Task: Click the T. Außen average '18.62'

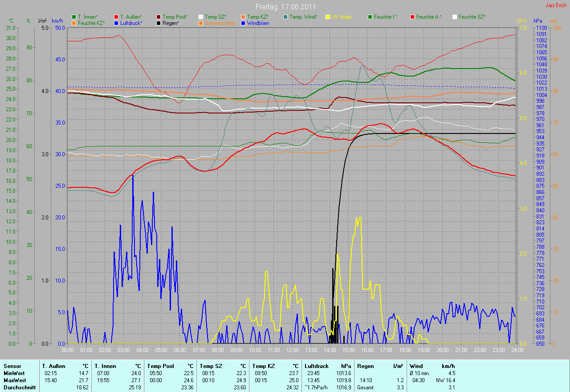Action: click(x=82, y=388)
